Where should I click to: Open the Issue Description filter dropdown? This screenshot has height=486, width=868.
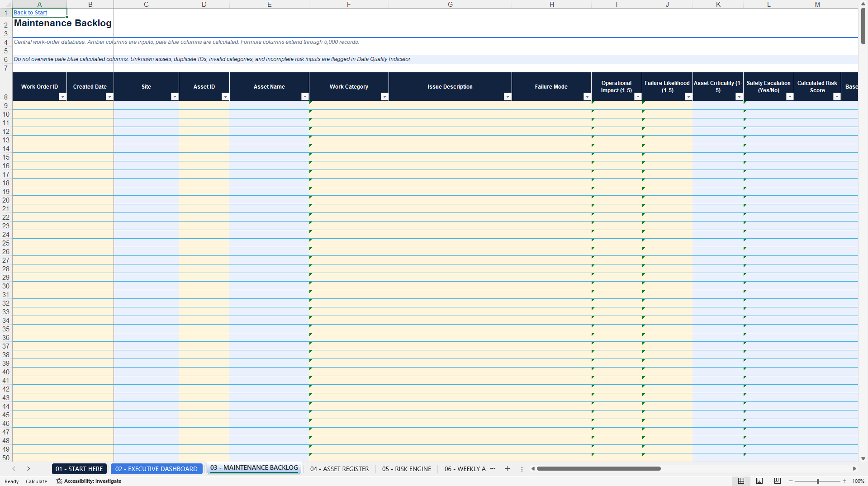(508, 97)
